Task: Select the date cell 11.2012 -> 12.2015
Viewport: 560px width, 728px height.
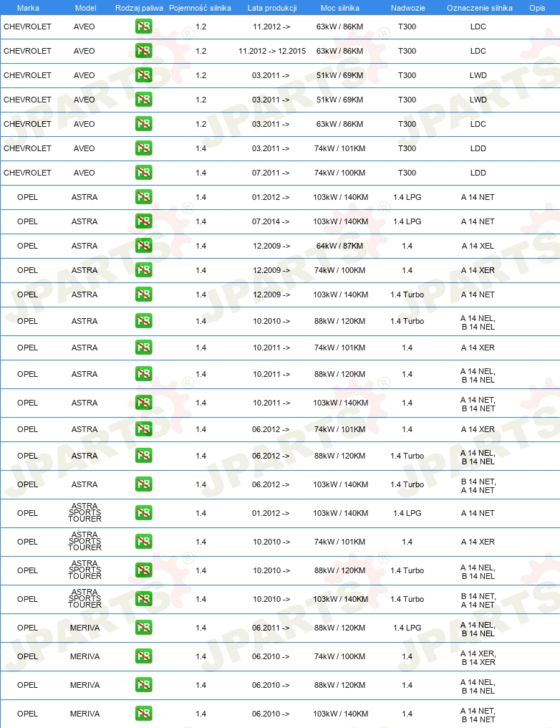Action: click(272, 51)
